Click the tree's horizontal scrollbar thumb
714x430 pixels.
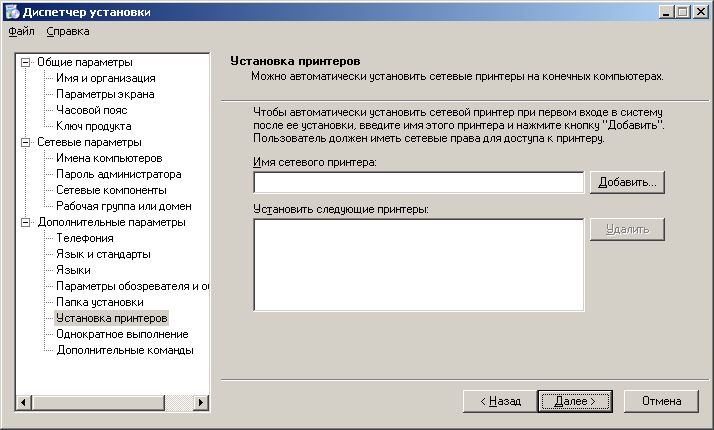tap(98, 403)
